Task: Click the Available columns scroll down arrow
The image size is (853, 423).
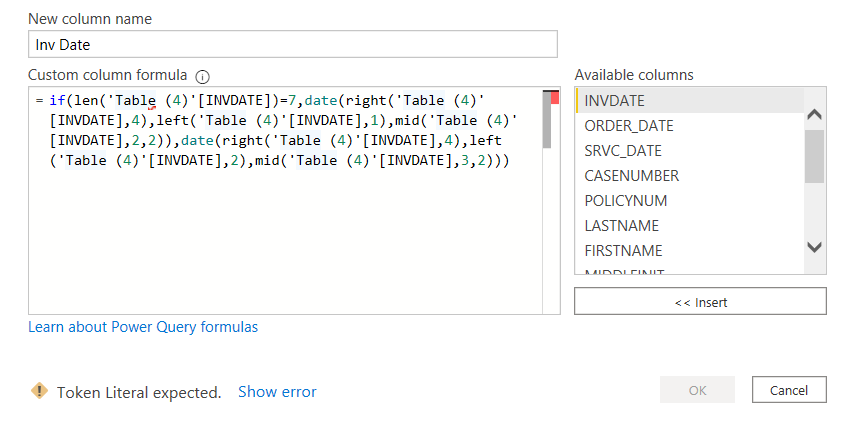Action: point(814,247)
